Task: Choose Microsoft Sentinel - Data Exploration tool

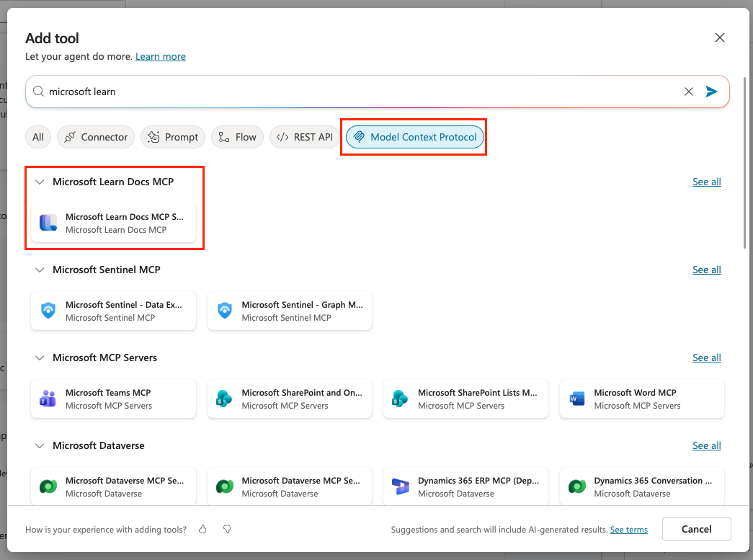Action: (x=113, y=311)
